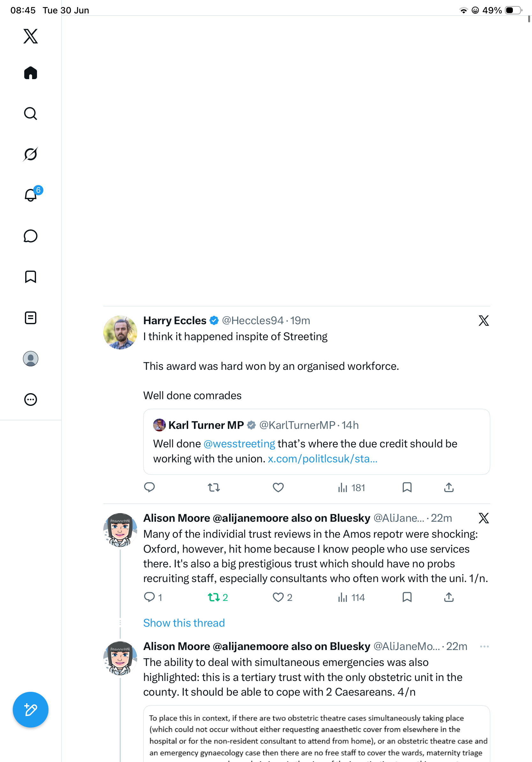Share Alison Moore's 1/n post

(449, 597)
